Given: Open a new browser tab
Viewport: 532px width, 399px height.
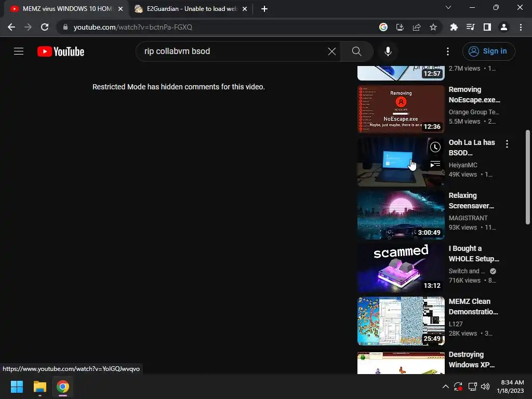Looking at the screenshot, I should point(264,9).
